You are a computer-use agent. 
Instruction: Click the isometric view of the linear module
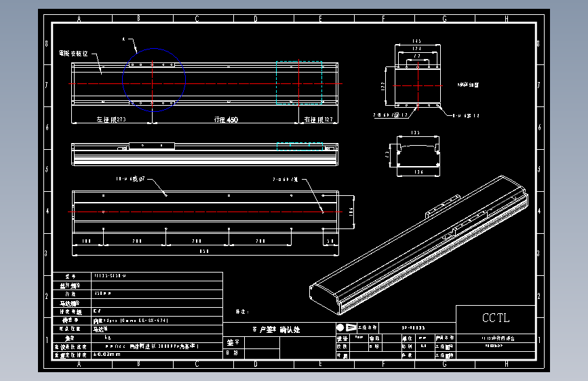click(x=419, y=245)
